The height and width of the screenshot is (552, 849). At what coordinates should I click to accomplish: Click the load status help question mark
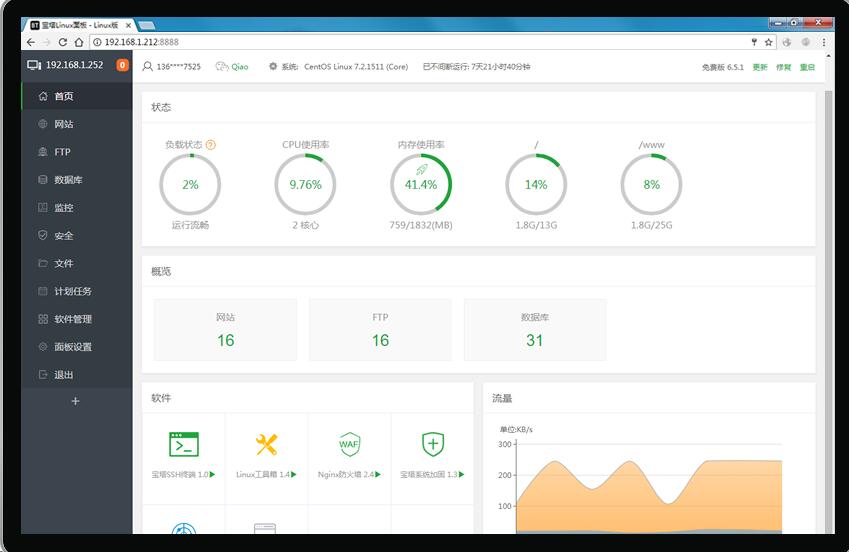coord(211,145)
